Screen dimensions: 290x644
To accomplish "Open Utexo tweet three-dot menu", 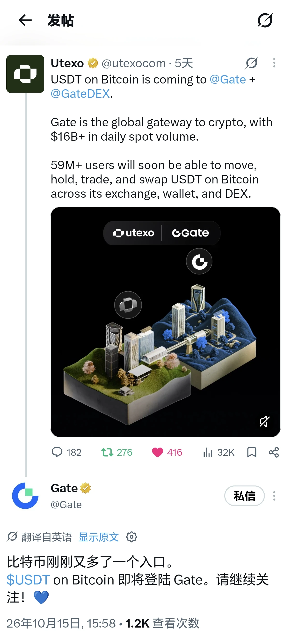I will pyautogui.click(x=274, y=63).
